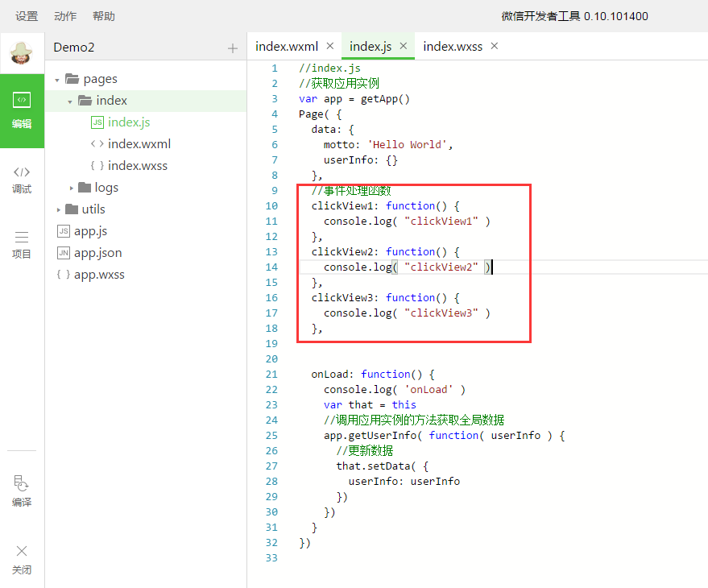This screenshot has width=708, height=588.
Task: Click the plus icon next to Demo2
Action: 233,48
